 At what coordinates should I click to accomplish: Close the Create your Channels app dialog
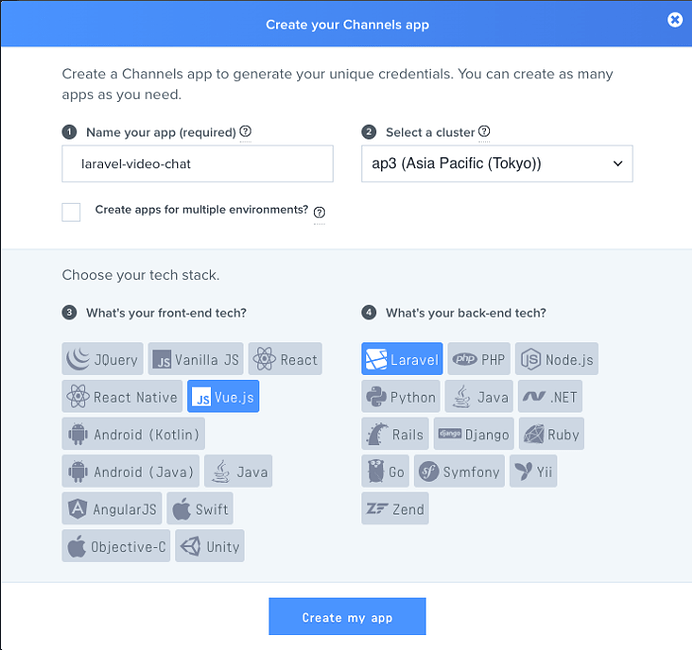(x=675, y=20)
